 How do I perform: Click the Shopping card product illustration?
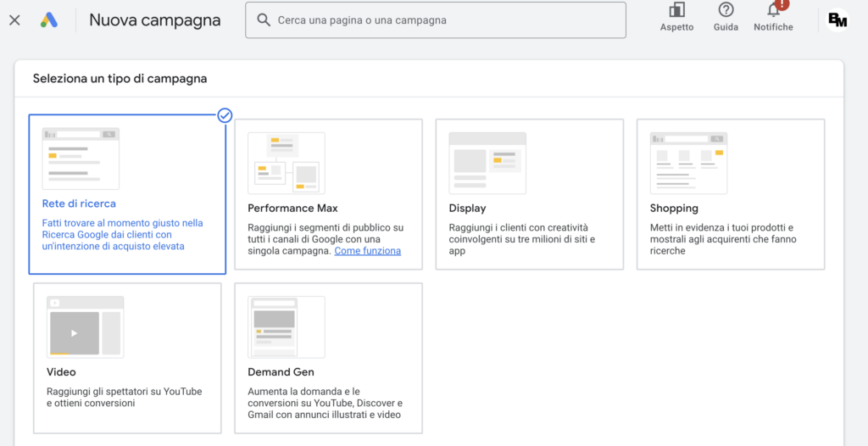point(688,163)
